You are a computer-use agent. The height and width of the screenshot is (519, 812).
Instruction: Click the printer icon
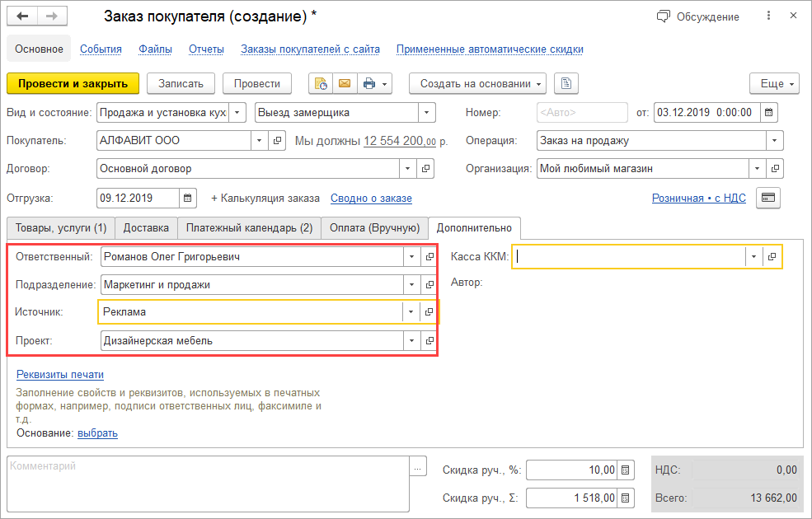[368, 83]
